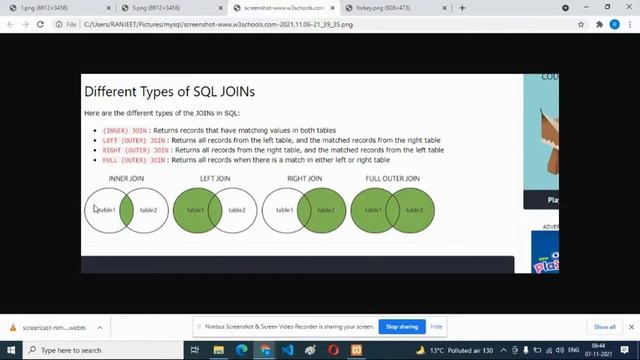Click the RIGHT JOIN Venn diagram
Image resolution: width=640 pixels, height=360 pixels.
tap(304, 210)
